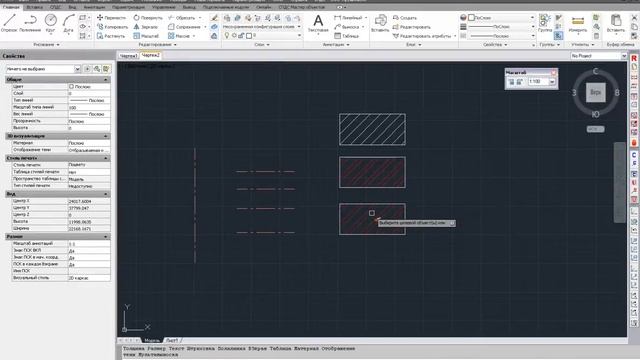
Task: Open the Аннотации ribbon tab
Action: point(94,7)
